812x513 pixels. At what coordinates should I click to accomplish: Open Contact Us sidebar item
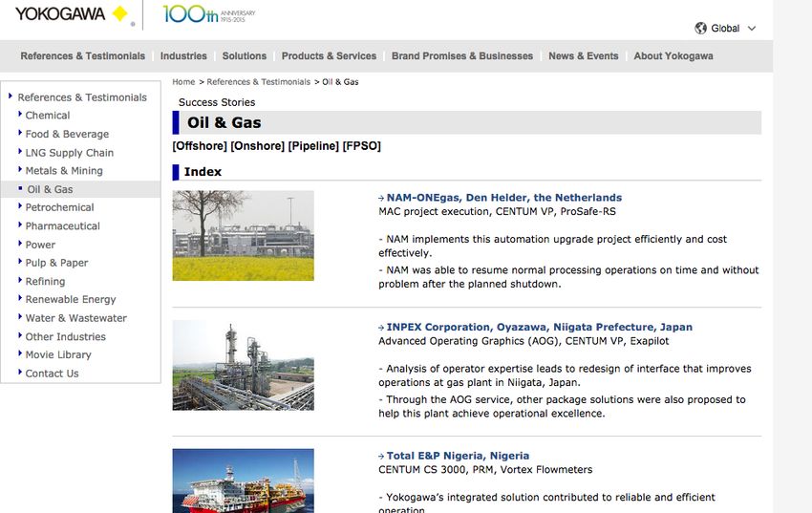[52, 374]
